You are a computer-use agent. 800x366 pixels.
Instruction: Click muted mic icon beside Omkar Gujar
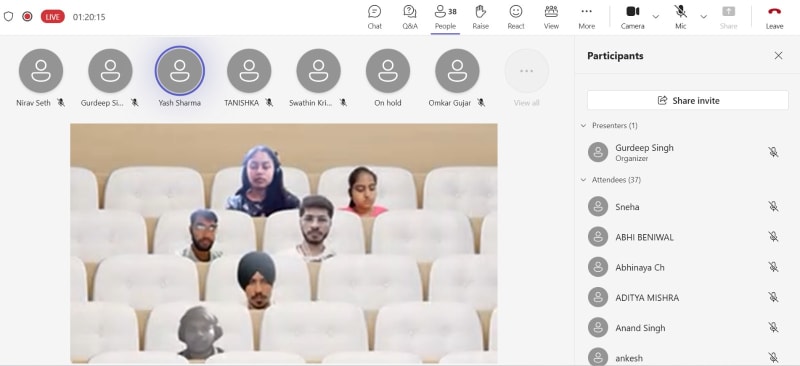point(481,103)
